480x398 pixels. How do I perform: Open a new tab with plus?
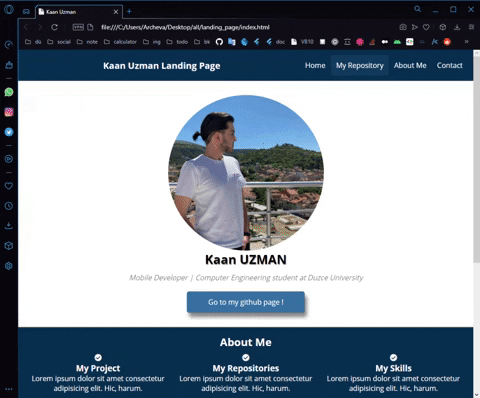click(129, 12)
